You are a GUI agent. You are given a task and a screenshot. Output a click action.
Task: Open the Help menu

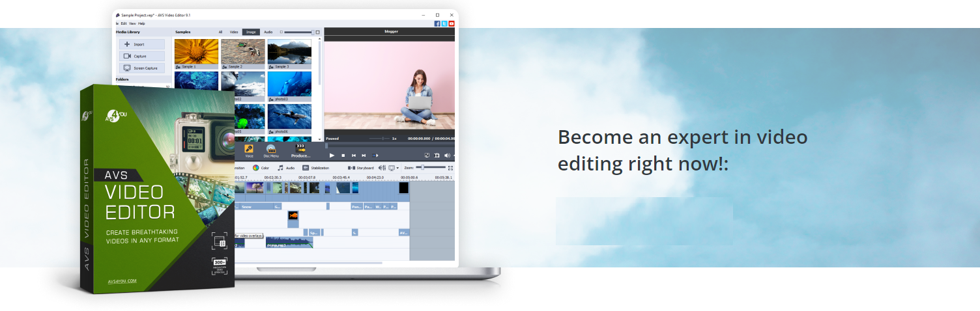click(141, 23)
